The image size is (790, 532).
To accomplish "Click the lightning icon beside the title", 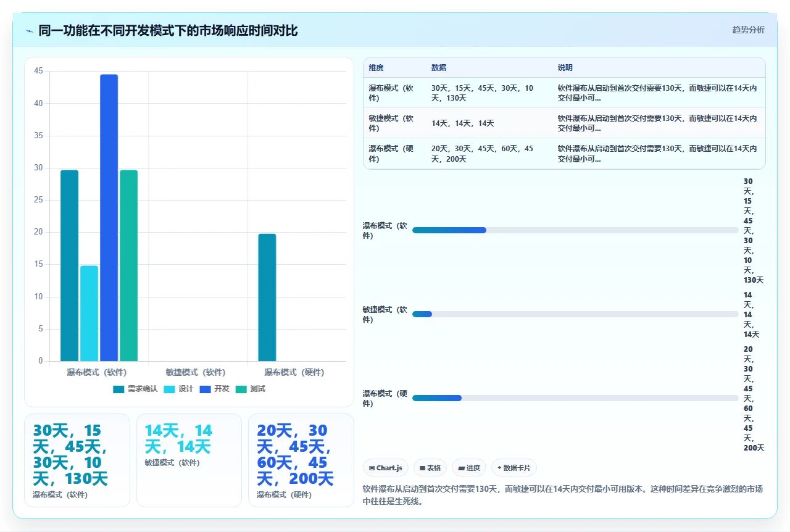I will tap(30, 31).
